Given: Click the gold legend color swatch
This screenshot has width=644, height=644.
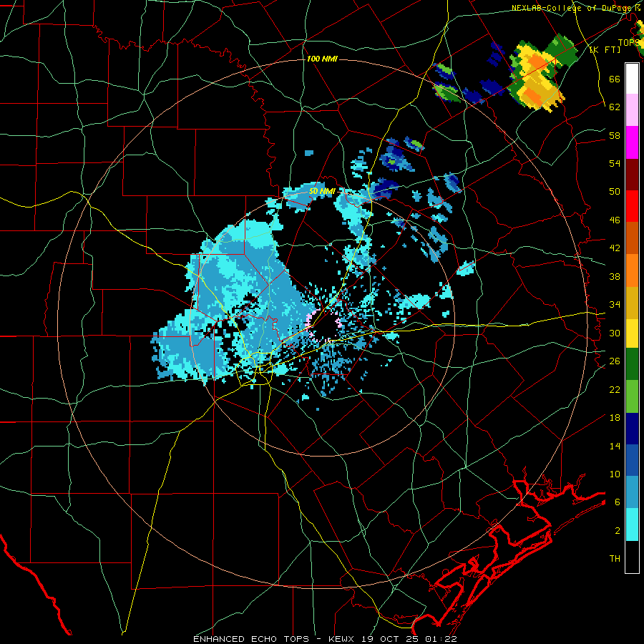Looking at the screenshot, I should pyautogui.click(x=632, y=303).
